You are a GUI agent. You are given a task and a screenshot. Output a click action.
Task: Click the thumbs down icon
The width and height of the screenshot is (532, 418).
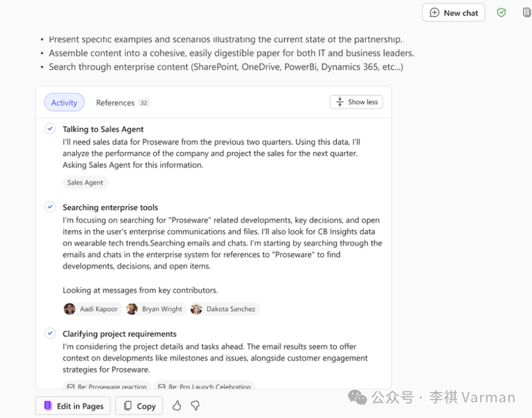(x=195, y=406)
